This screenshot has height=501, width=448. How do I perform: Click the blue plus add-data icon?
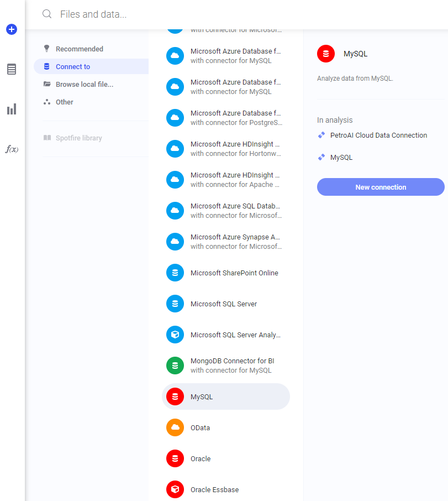[12, 29]
